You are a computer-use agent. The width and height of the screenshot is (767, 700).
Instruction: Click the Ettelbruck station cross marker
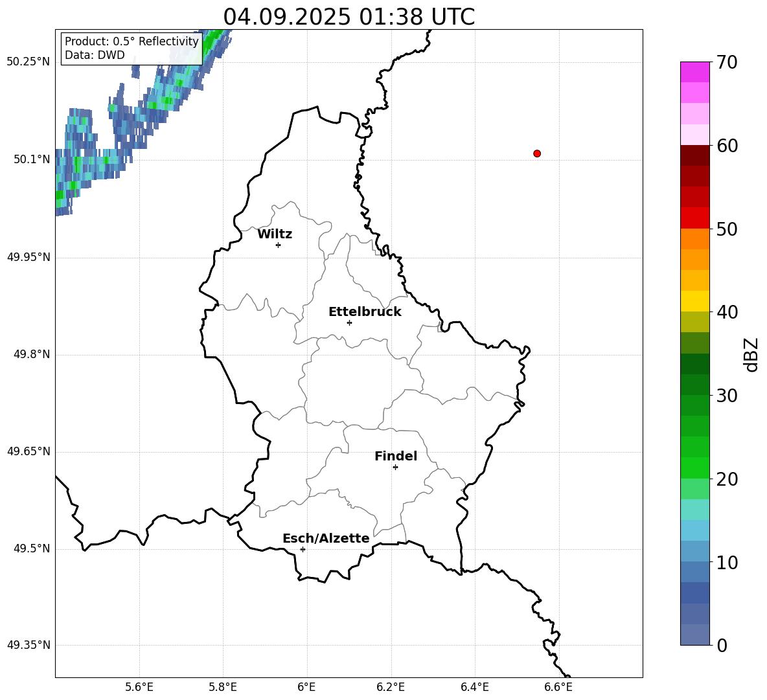click(349, 322)
